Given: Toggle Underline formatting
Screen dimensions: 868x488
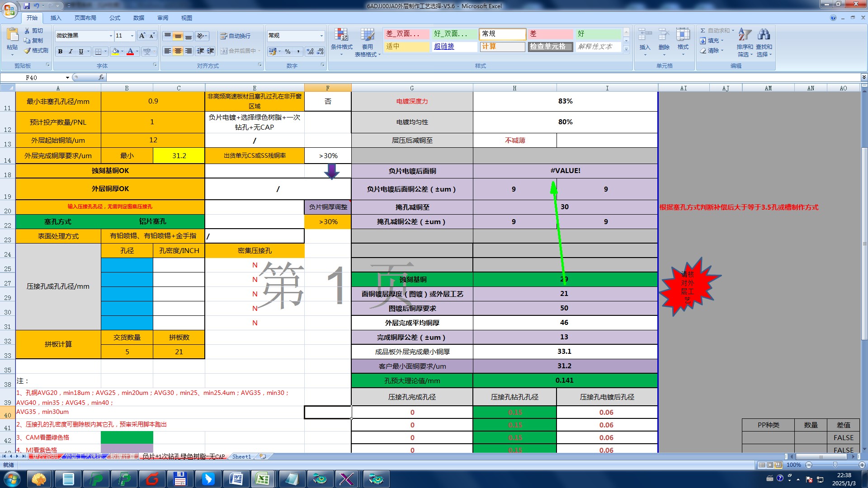Looking at the screenshot, I should [81, 52].
